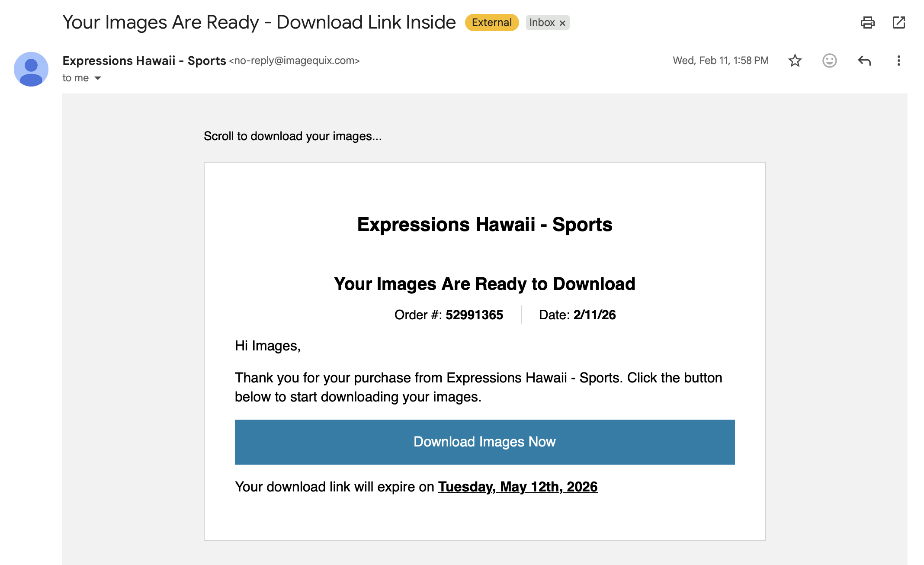
Task: Open the three-dot More menu
Action: pos(898,61)
